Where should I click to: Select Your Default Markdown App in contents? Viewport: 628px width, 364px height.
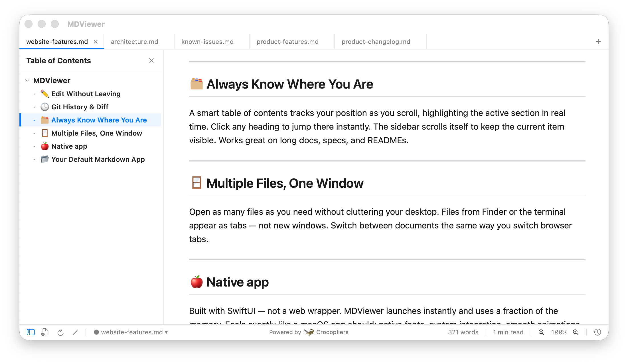click(x=98, y=159)
